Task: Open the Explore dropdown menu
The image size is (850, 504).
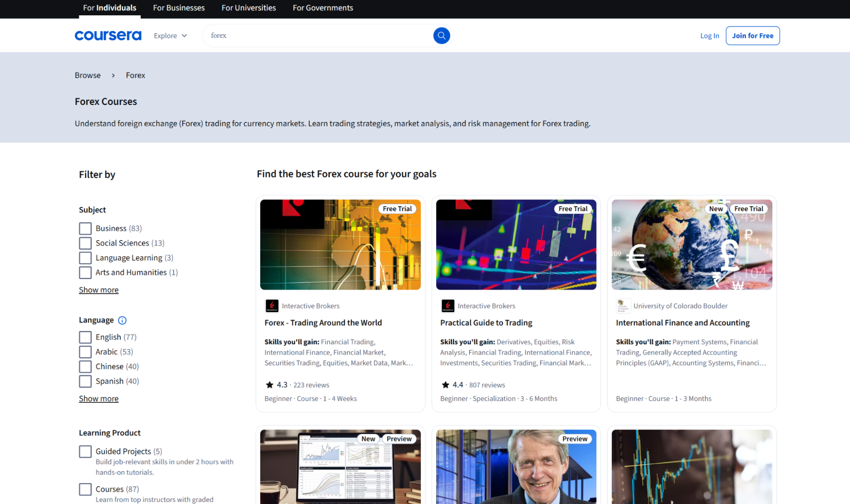Action: pos(170,36)
